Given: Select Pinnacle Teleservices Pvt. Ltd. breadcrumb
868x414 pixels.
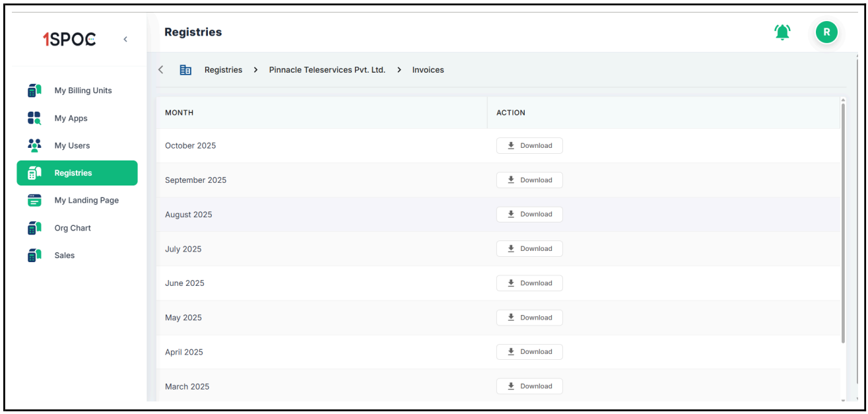Looking at the screenshot, I should point(327,70).
